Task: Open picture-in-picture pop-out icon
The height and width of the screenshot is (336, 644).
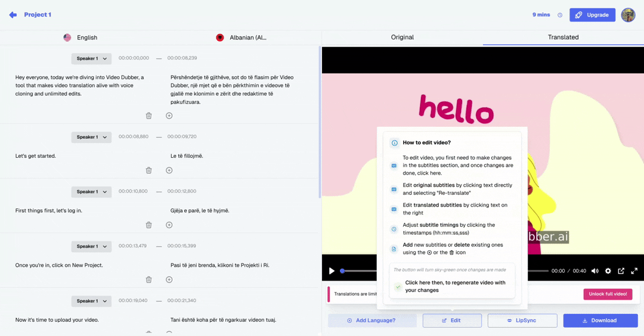Action: pos(621,271)
